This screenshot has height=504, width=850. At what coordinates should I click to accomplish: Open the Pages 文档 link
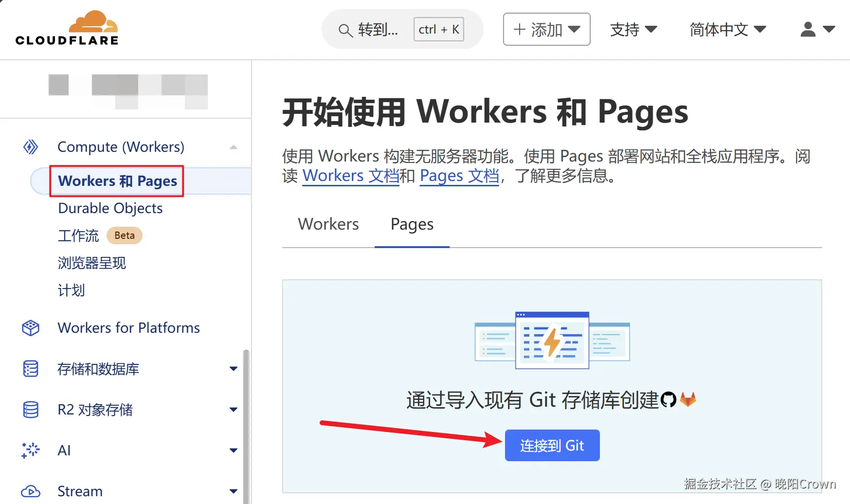click(460, 176)
